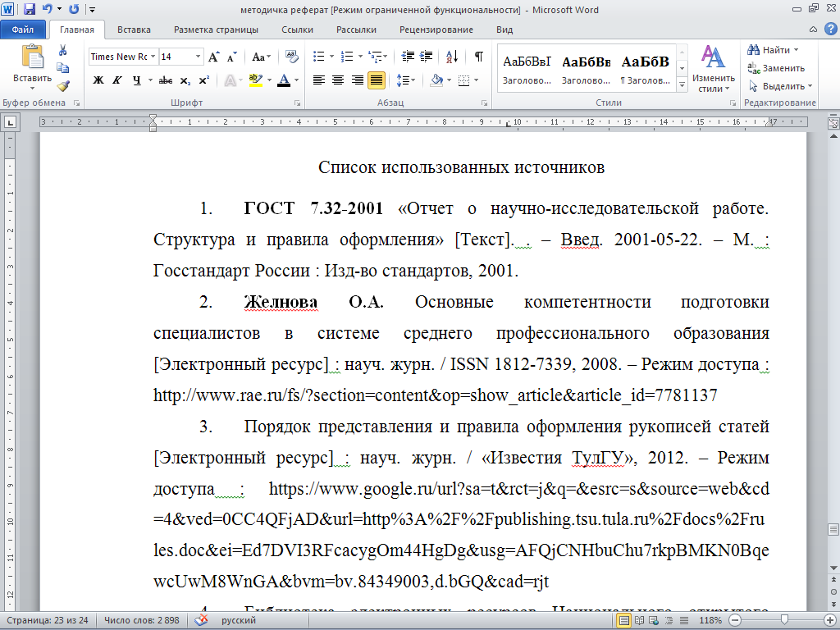The image size is (840, 630).
Task: Click the page count Страница: 23 из 24
Action: [47, 620]
